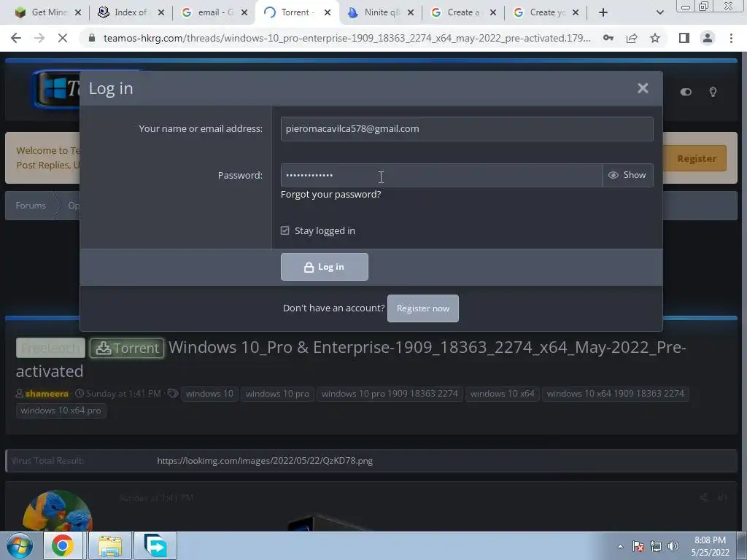Click the orange Register button
Viewport: 747px width, 560px height.
click(x=697, y=158)
